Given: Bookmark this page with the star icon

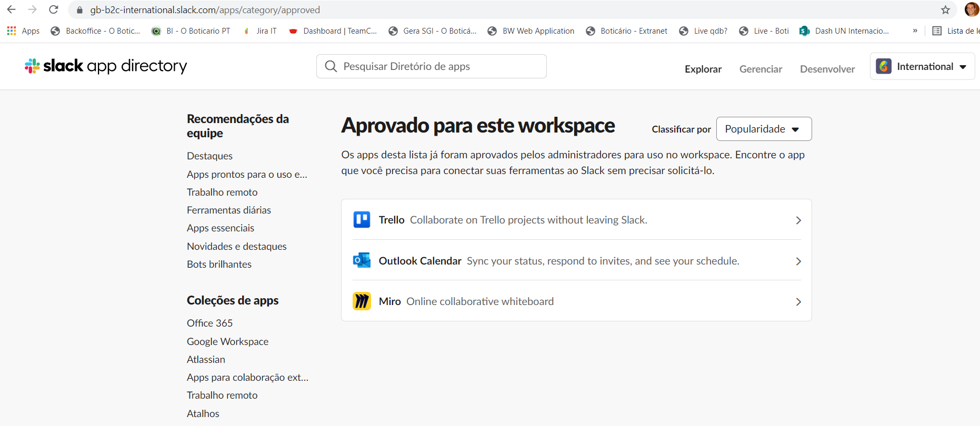Looking at the screenshot, I should (x=945, y=9).
